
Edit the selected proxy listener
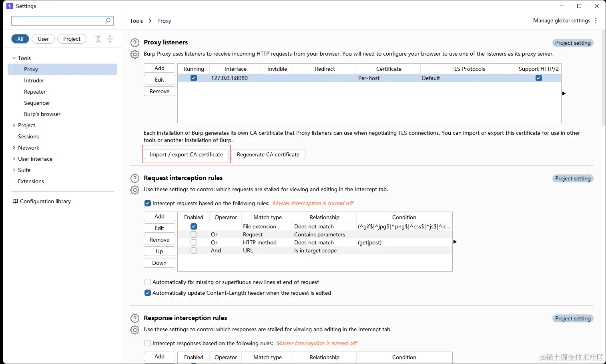click(159, 80)
